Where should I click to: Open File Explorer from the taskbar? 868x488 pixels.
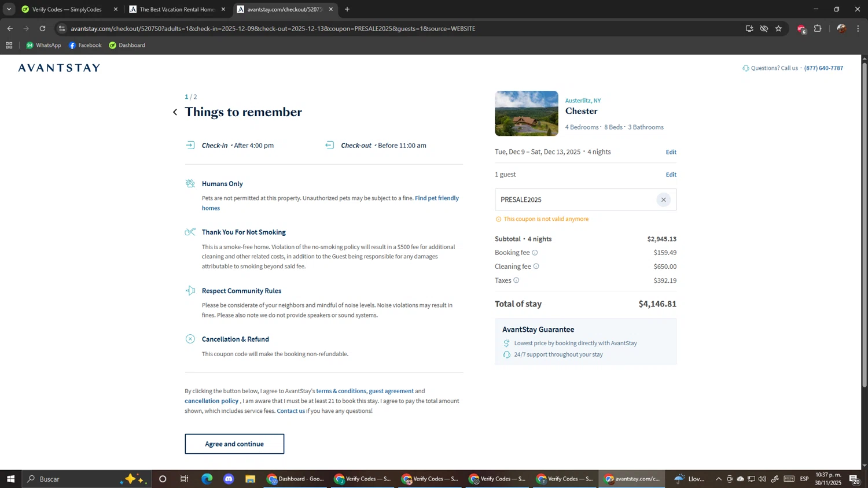click(x=251, y=479)
